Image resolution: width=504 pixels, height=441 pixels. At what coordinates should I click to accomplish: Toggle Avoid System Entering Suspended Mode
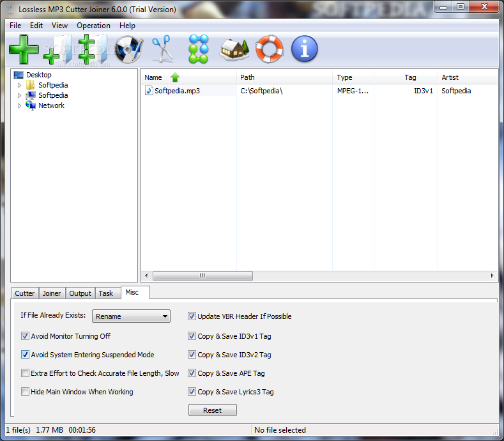[x=25, y=355]
